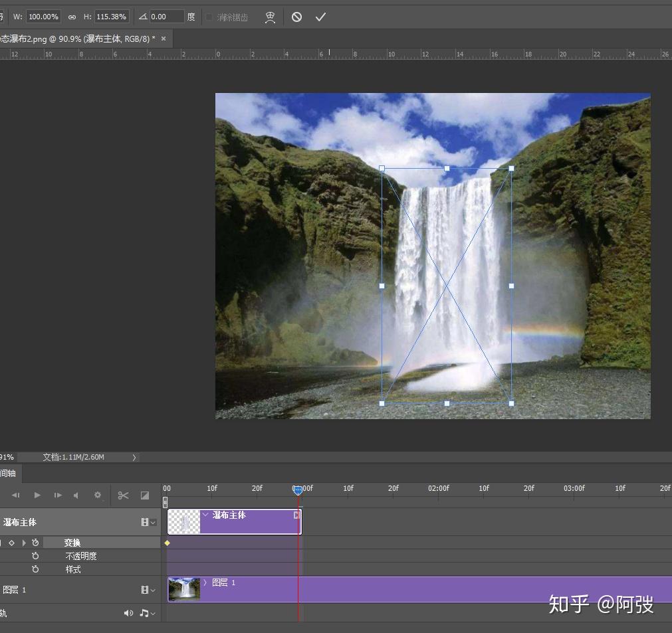The height and width of the screenshot is (633, 672).
Task: Select the yellow 变换 keyframe in timeline
Action: pos(167,543)
